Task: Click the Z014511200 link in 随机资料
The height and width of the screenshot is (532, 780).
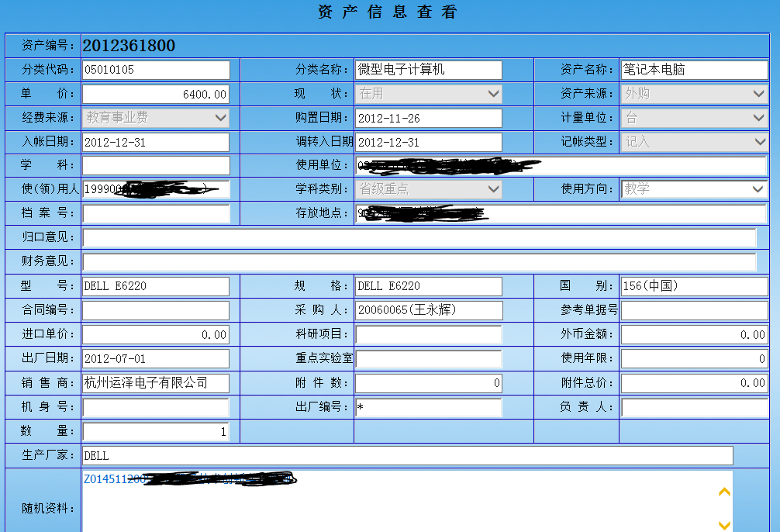Action: 114,478
